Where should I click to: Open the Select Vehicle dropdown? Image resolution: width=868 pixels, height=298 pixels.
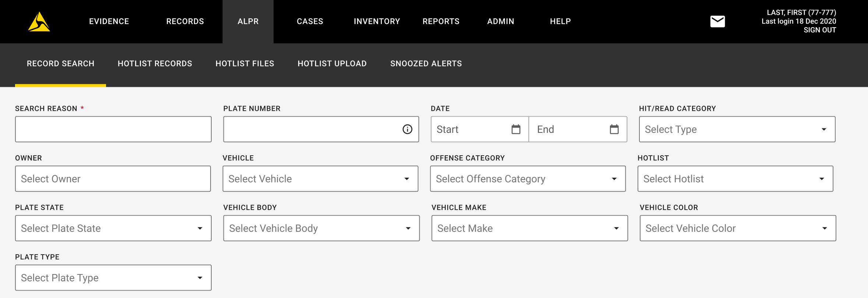click(320, 179)
